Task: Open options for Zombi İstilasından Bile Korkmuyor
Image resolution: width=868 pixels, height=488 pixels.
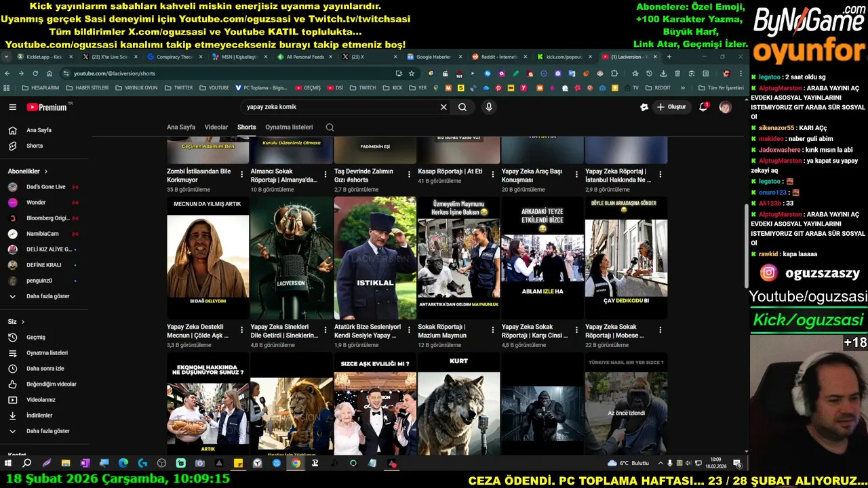Action: coord(241,174)
